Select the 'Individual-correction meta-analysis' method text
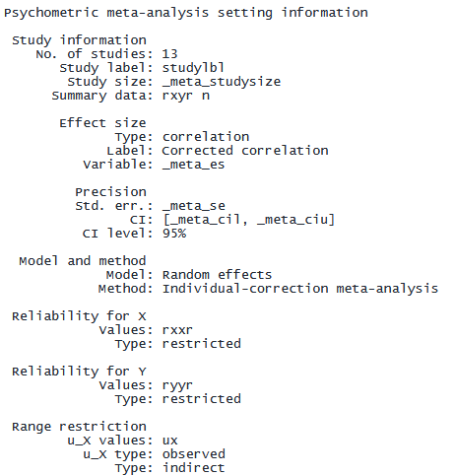 point(300,289)
